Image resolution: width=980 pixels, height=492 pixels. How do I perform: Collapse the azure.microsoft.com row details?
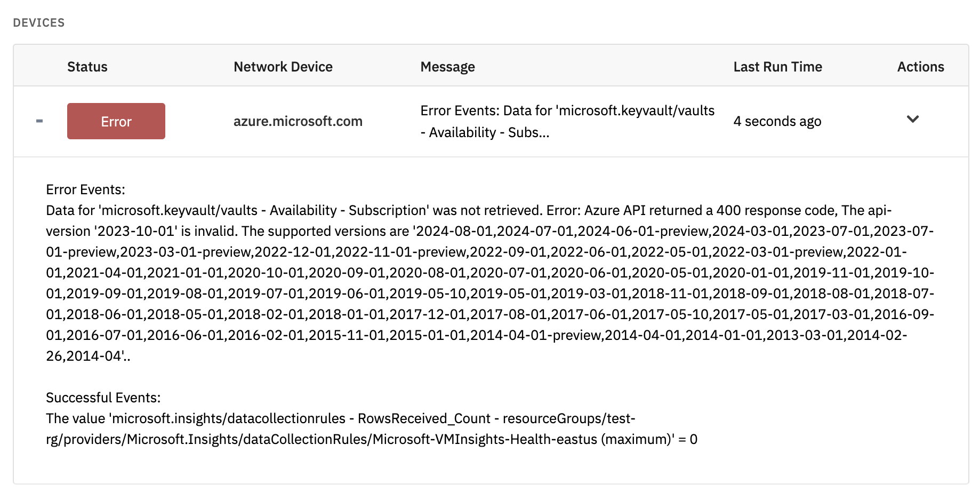(39, 121)
